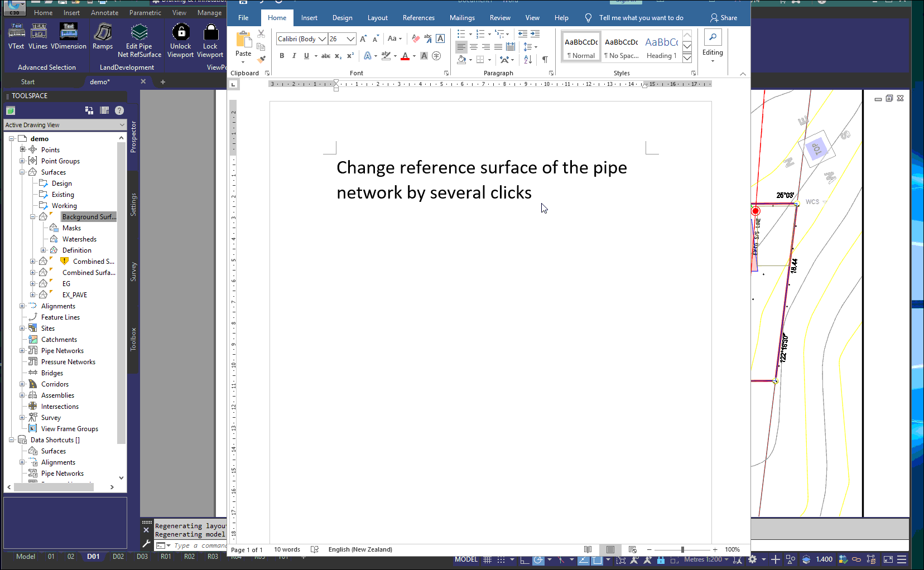Apply superscript formatting

pos(350,56)
